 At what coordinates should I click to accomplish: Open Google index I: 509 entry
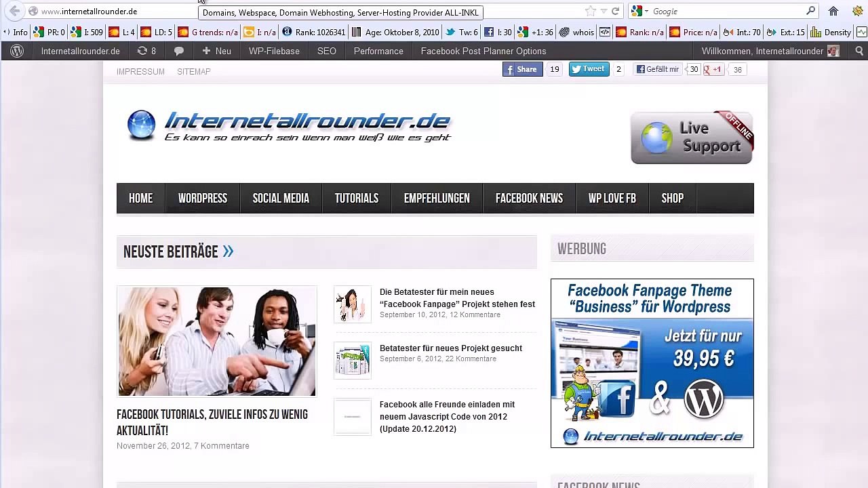(87, 32)
